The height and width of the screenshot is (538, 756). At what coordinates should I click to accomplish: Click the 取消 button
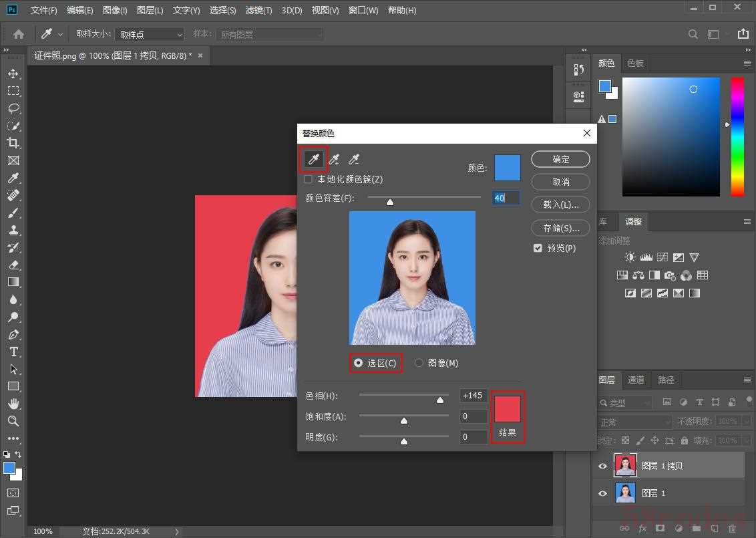[x=560, y=182]
